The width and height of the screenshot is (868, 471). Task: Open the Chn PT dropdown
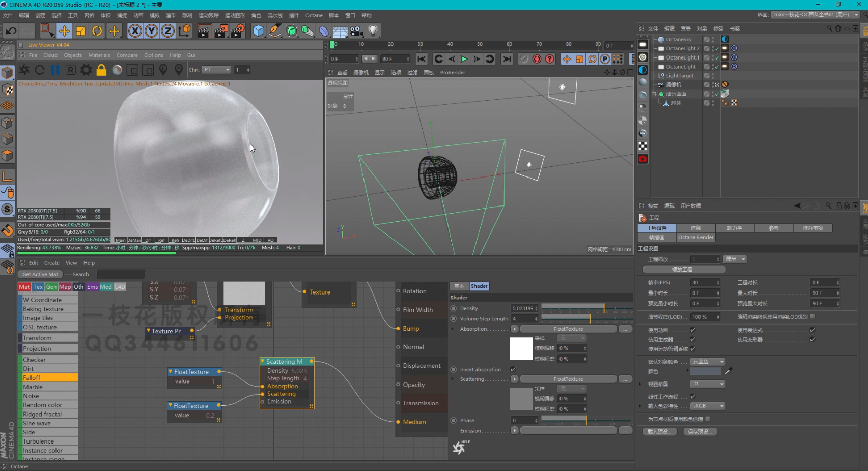(x=216, y=70)
